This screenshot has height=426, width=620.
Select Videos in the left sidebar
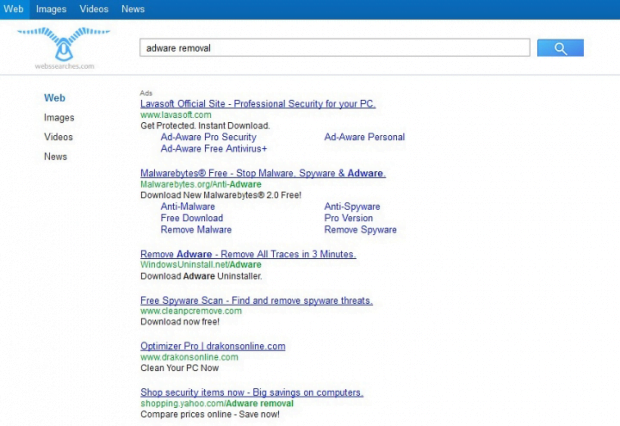pyautogui.click(x=58, y=137)
